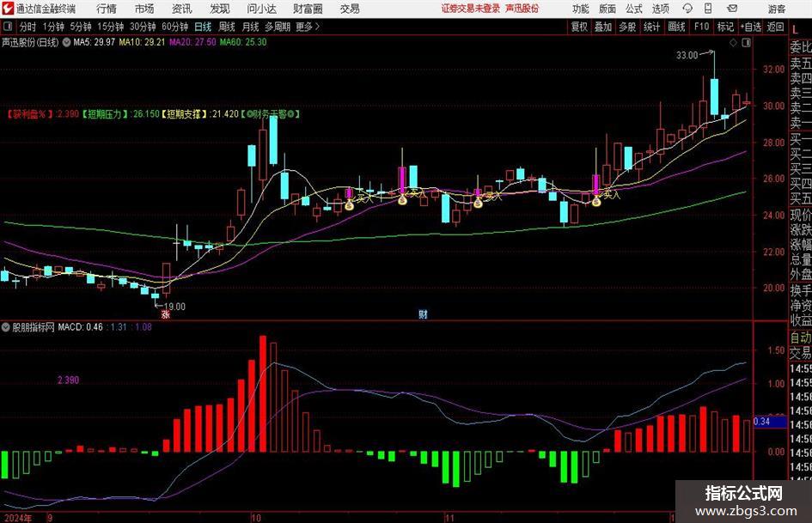The height and width of the screenshot is (523, 812).
Task: Toggle the right side panel icon
Action: coord(746,43)
